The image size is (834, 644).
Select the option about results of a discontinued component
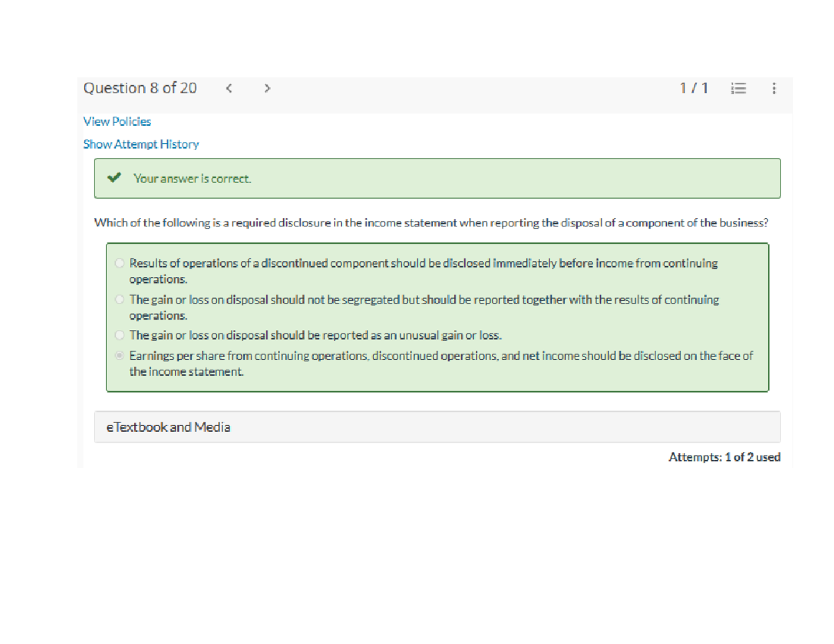119,263
